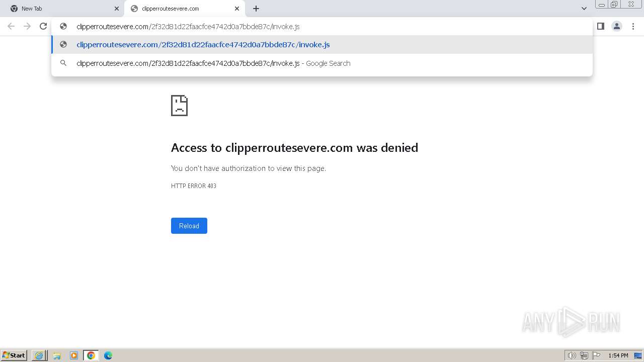Click the sad page error icon
Image resolution: width=644 pixels, height=362 pixels.
[179, 106]
